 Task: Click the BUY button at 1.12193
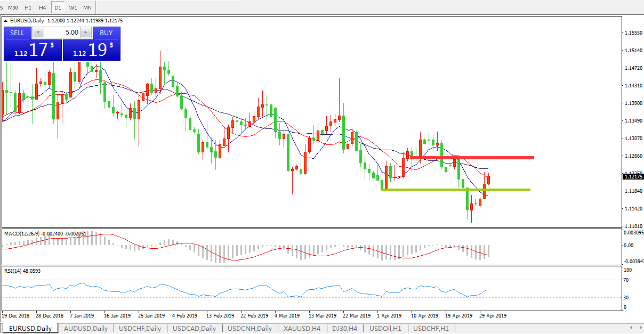click(92, 50)
